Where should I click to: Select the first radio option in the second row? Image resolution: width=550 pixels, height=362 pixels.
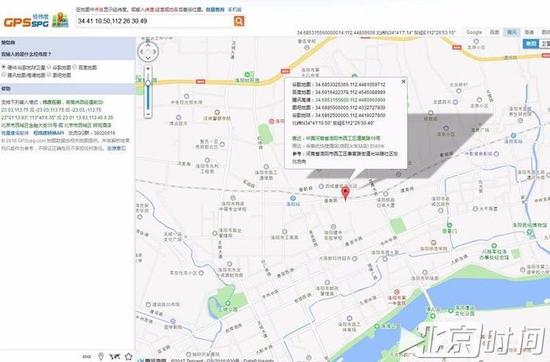pyautogui.click(x=4, y=74)
